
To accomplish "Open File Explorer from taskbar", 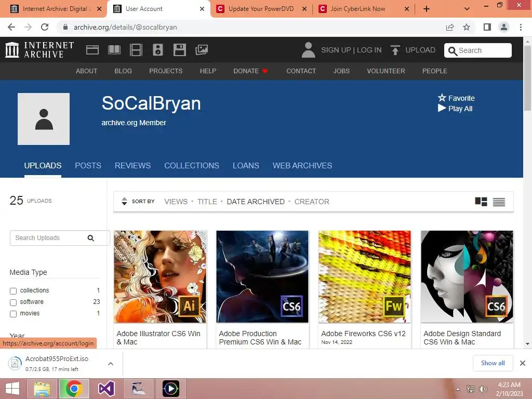I will point(42,389).
